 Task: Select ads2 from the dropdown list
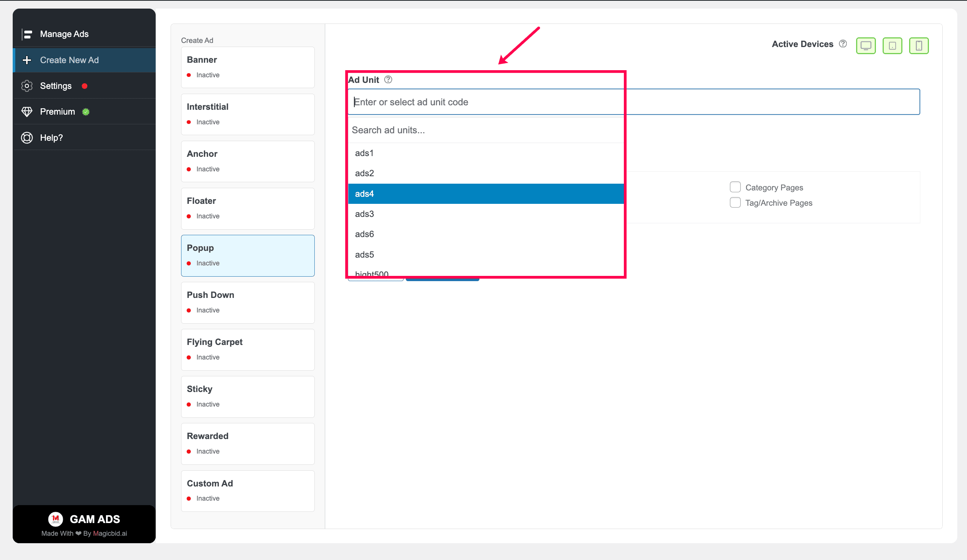tap(486, 173)
